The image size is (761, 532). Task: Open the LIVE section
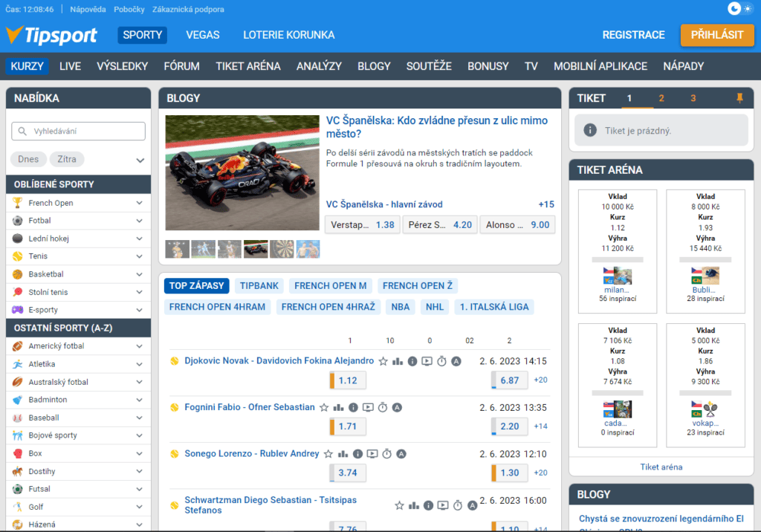70,67
